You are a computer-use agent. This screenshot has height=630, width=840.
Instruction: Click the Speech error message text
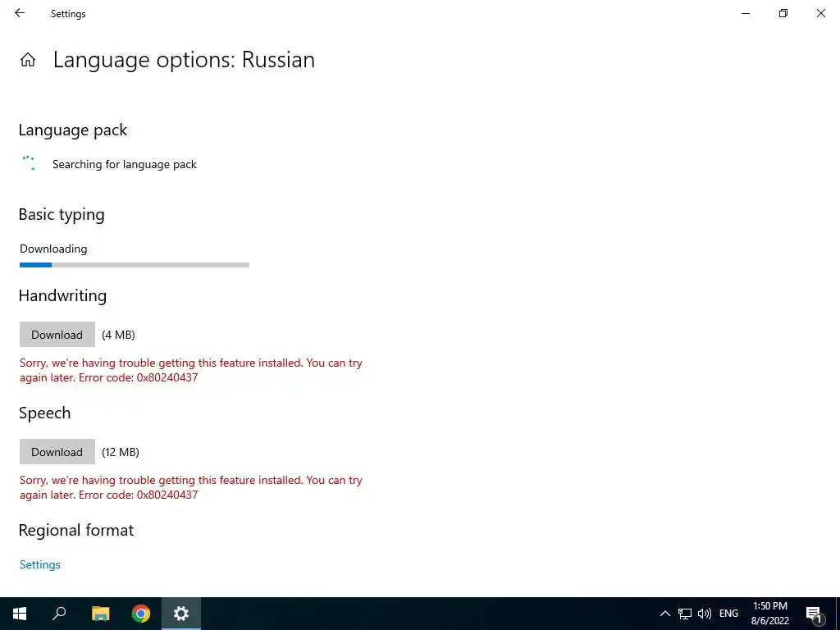(191, 487)
